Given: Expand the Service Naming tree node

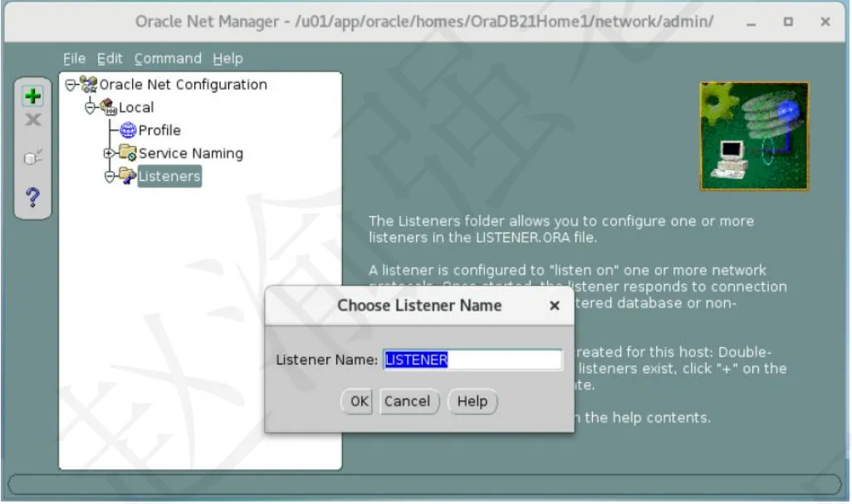Looking at the screenshot, I should [x=109, y=153].
